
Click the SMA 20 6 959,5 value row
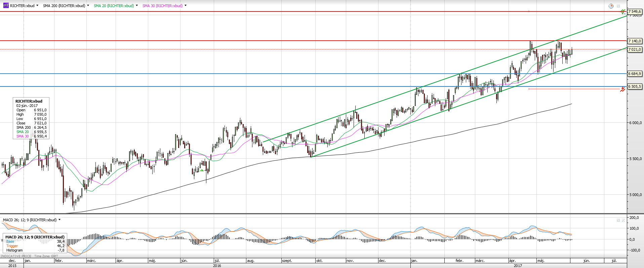(32, 132)
